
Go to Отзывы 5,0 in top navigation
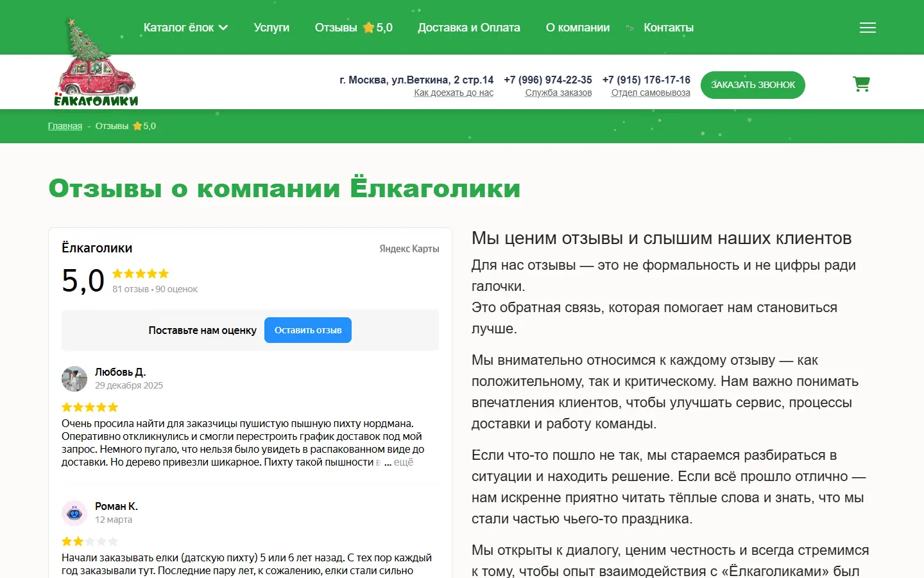pos(354,28)
